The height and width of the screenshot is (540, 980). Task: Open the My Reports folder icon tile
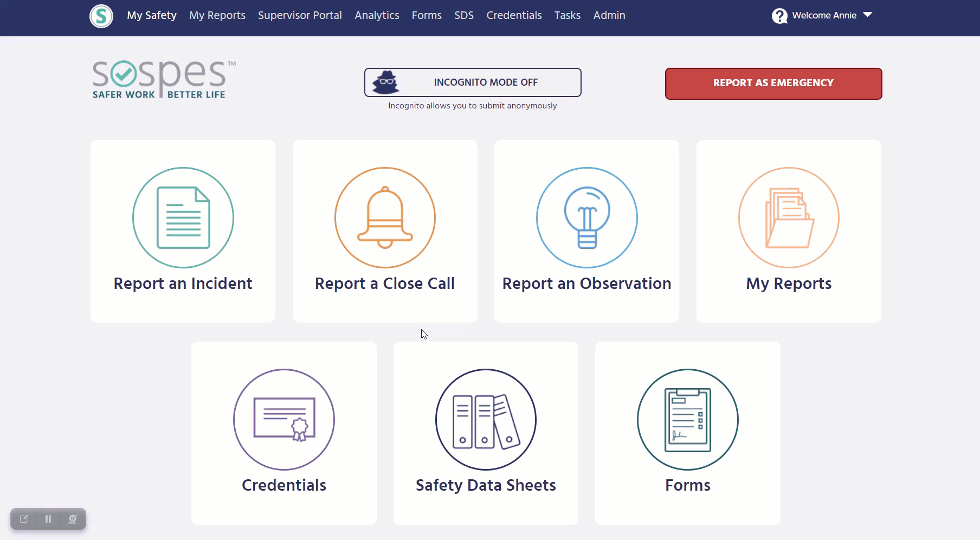pos(789,217)
